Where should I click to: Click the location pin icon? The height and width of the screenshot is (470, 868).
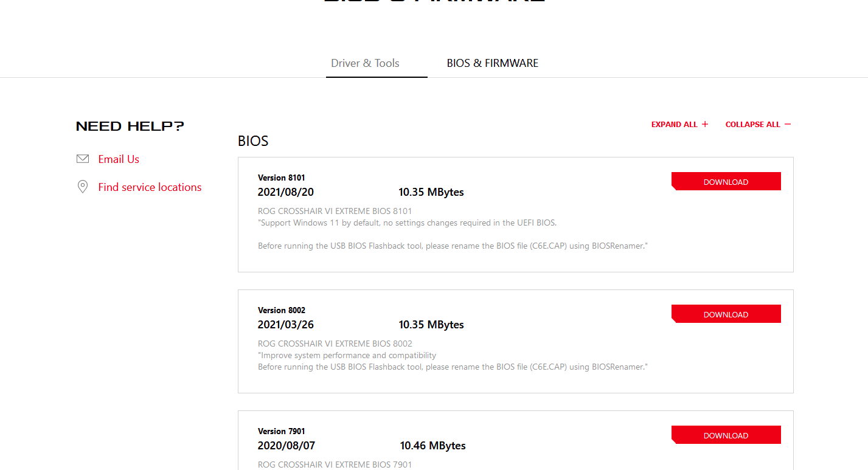coord(83,187)
